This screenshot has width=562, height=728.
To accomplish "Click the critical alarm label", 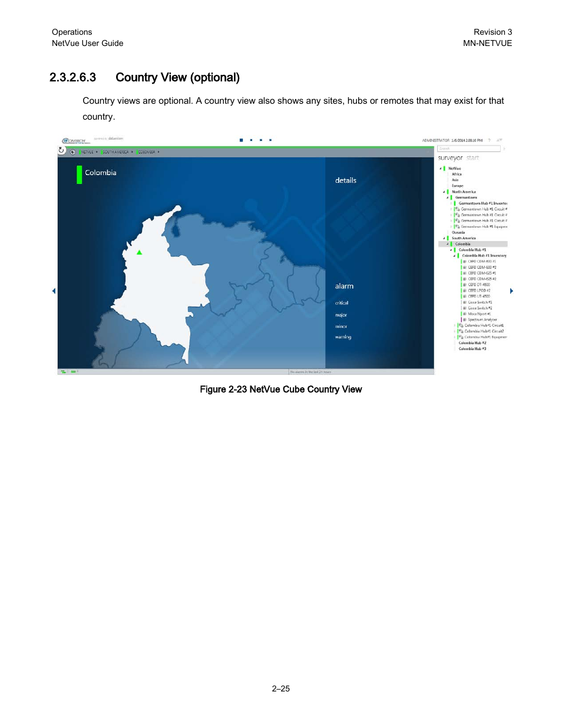I will pos(342,303).
